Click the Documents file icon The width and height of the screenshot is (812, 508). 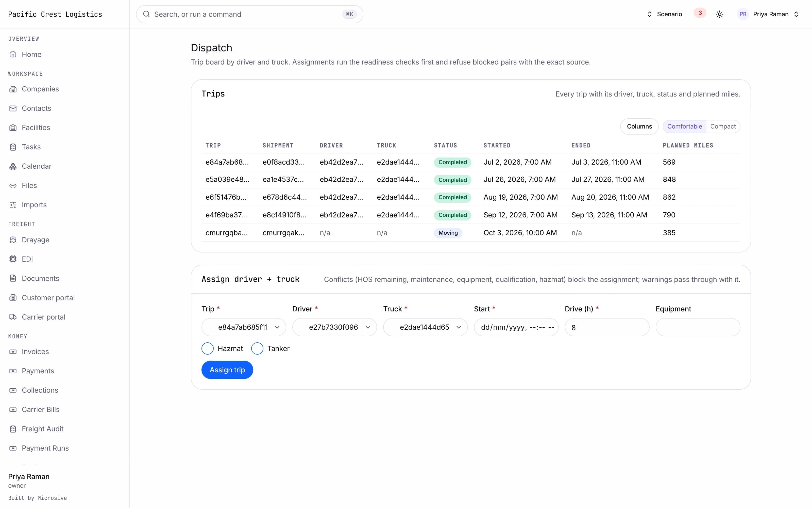pyautogui.click(x=13, y=279)
